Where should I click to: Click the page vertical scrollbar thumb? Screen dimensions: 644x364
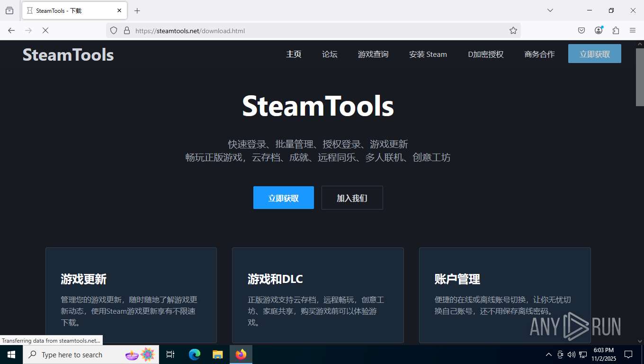(x=639, y=77)
